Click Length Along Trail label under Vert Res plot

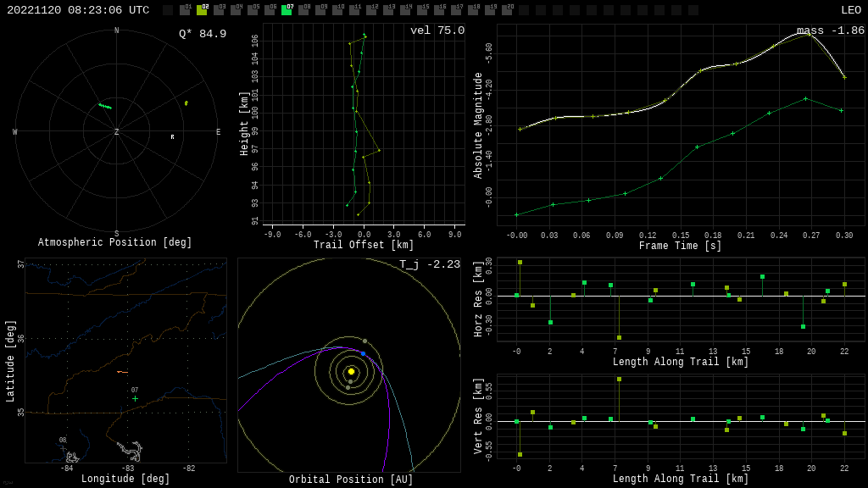[x=681, y=479]
